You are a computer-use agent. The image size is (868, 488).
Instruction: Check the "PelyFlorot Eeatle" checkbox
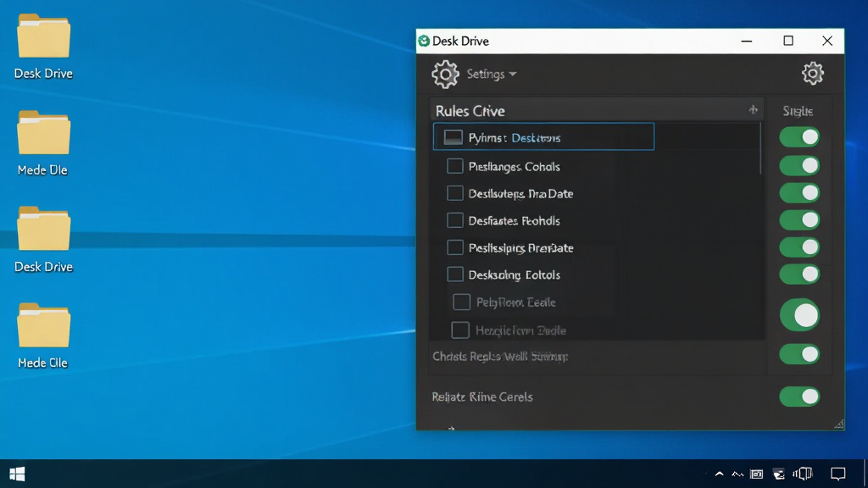pos(462,302)
